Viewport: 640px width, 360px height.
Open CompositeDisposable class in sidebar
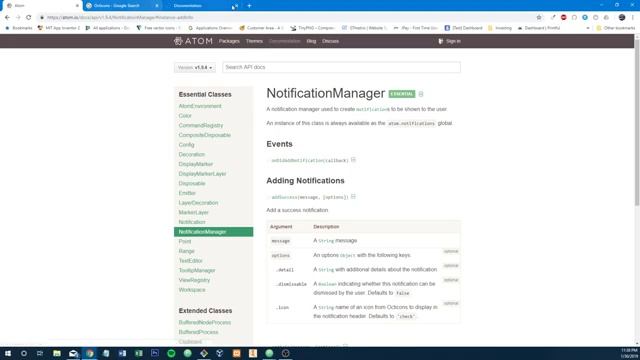coord(204,135)
